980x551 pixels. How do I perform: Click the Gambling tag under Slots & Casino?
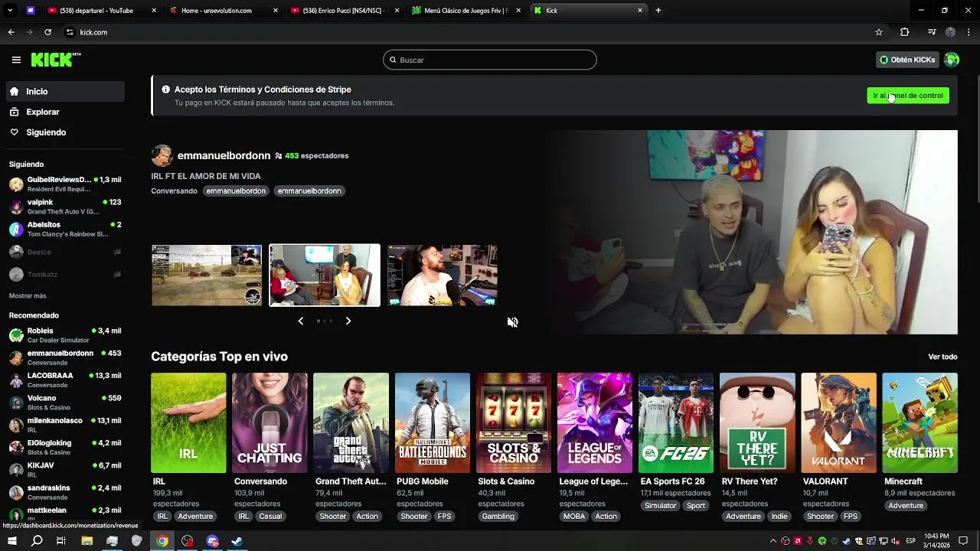[x=498, y=516]
